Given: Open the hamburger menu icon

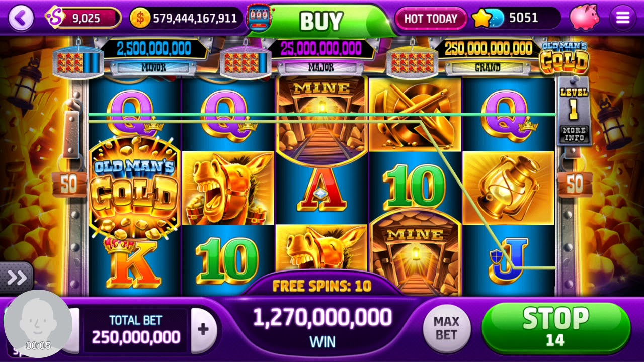Looking at the screenshot, I should (x=622, y=18).
